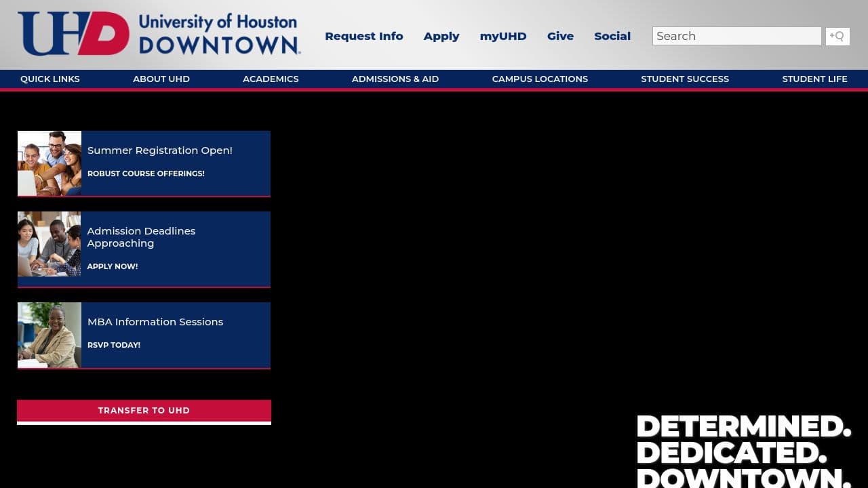Image resolution: width=868 pixels, height=488 pixels.
Task: Click the Social link
Action: (x=612, y=36)
